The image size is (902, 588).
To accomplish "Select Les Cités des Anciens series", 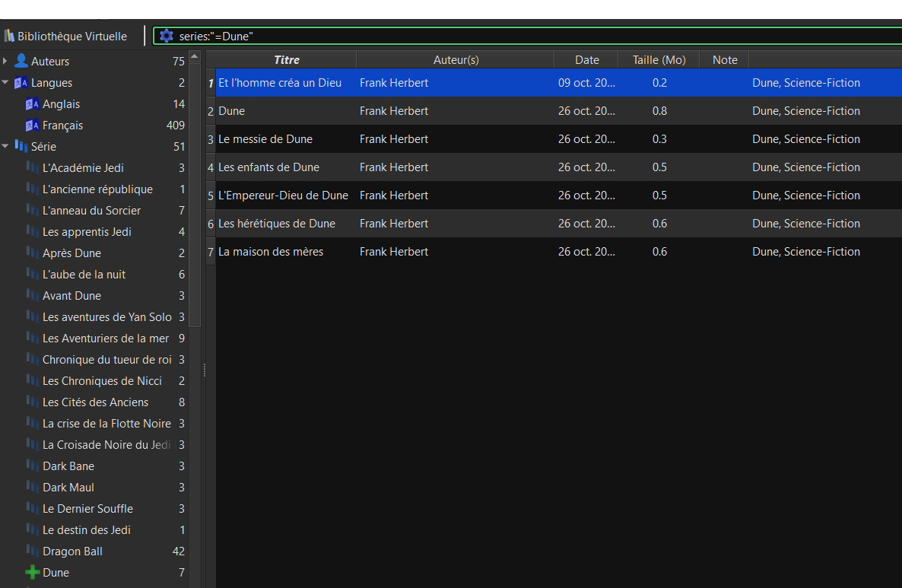I will 95,402.
